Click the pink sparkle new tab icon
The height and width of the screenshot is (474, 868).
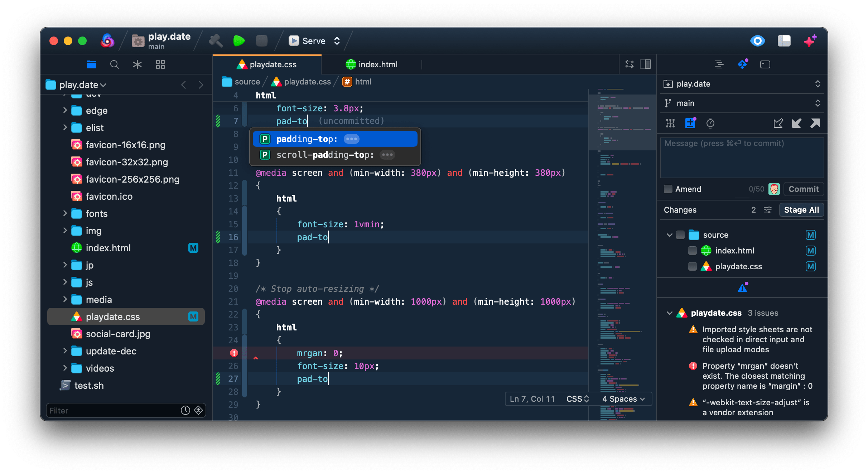(x=810, y=41)
